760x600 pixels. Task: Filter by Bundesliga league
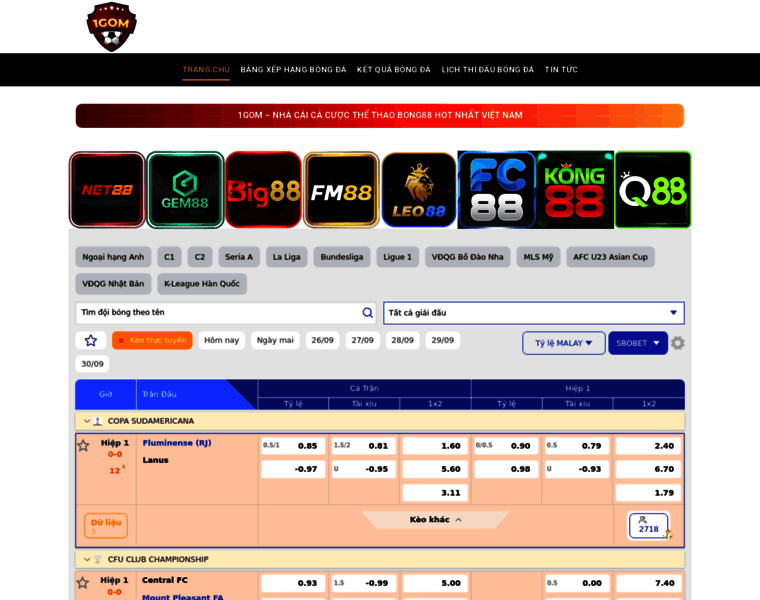pos(342,257)
